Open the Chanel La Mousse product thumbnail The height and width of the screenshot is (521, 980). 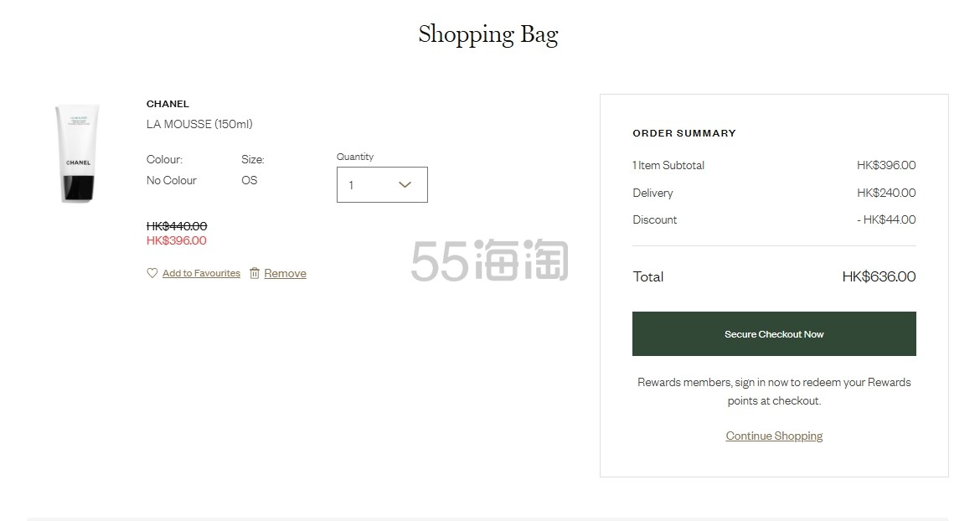coord(78,153)
